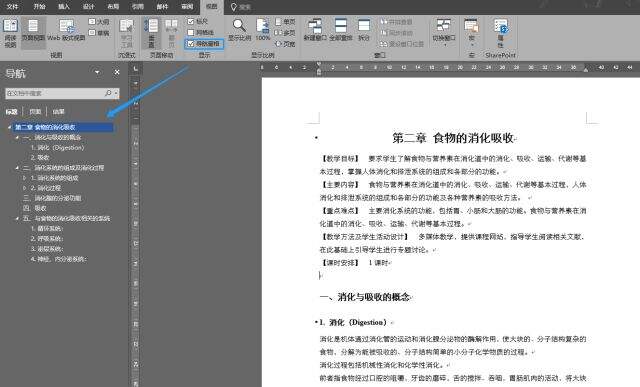Screen dimensions: 640x387
Task: Jump to 2. 吸收 under 一、消化与吸收的概念
Action: click(x=40, y=158)
